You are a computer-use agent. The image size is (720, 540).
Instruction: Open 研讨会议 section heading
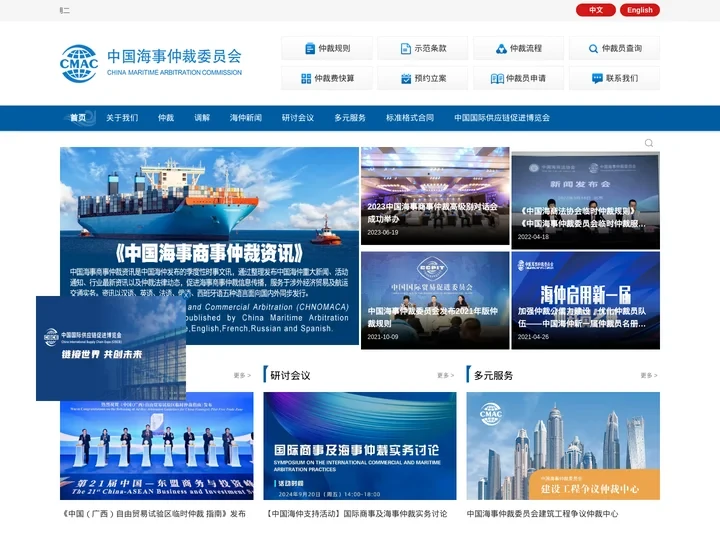coord(290,375)
